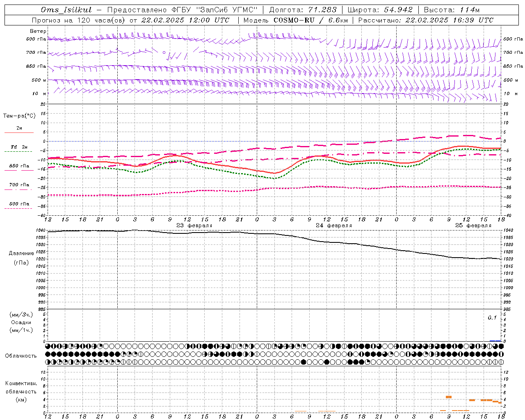Image resolution: width=525 pixels, height=420 pixels.
Task: Click the left '10 м' wind level label
Action: (39, 94)
